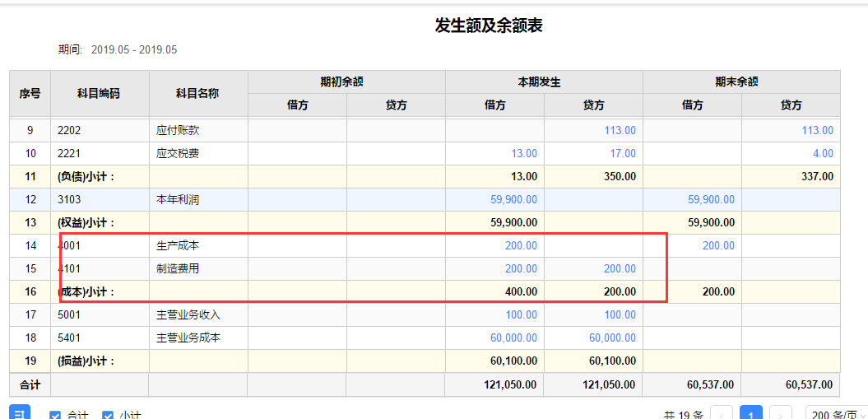Open 应付账款 期末余额 贷方 amount 113.00

tap(817, 131)
